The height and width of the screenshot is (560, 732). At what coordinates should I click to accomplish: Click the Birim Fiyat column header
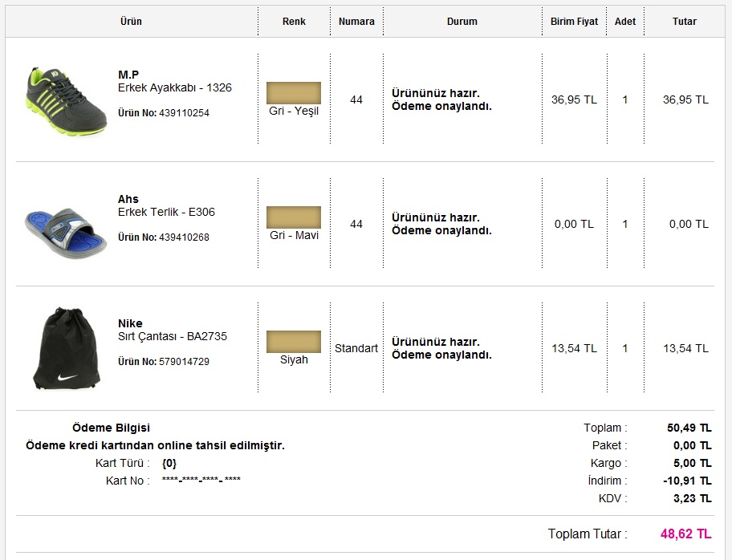tap(574, 22)
